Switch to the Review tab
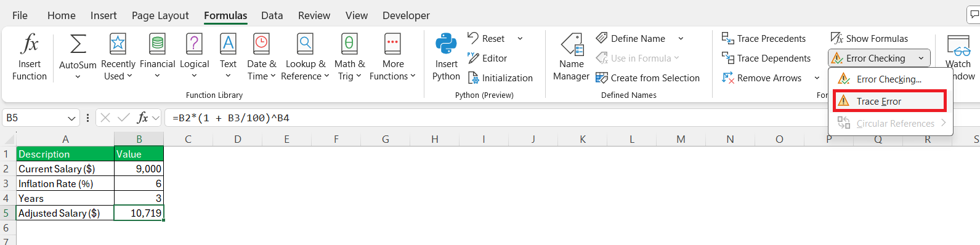Viewport: 980px width, 245px height. click(x=314, y=15)
